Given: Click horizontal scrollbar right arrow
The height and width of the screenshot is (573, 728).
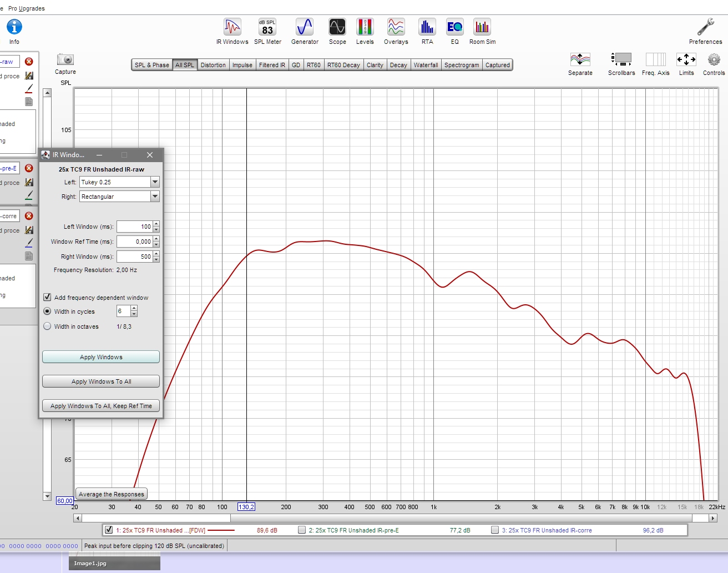Looking at the screenshot, I should pos(713,518).
